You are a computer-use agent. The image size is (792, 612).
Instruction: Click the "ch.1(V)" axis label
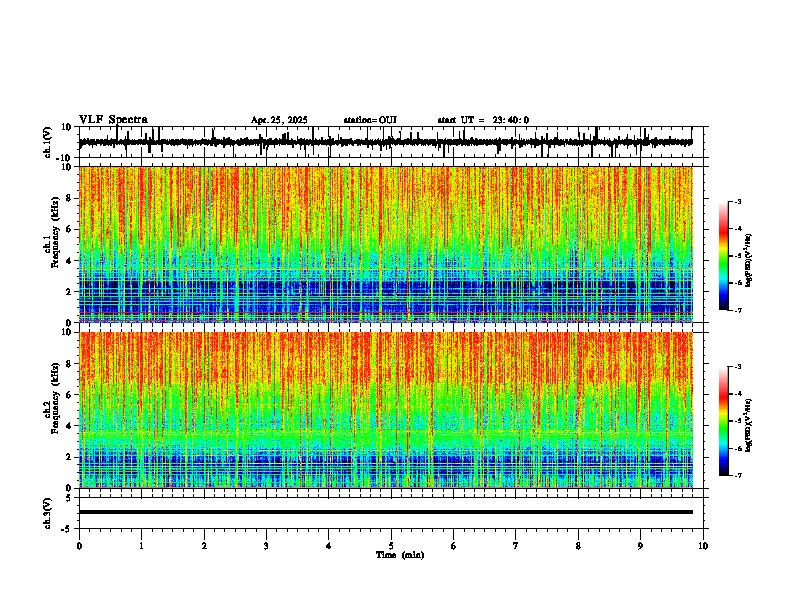pos(47,142)
